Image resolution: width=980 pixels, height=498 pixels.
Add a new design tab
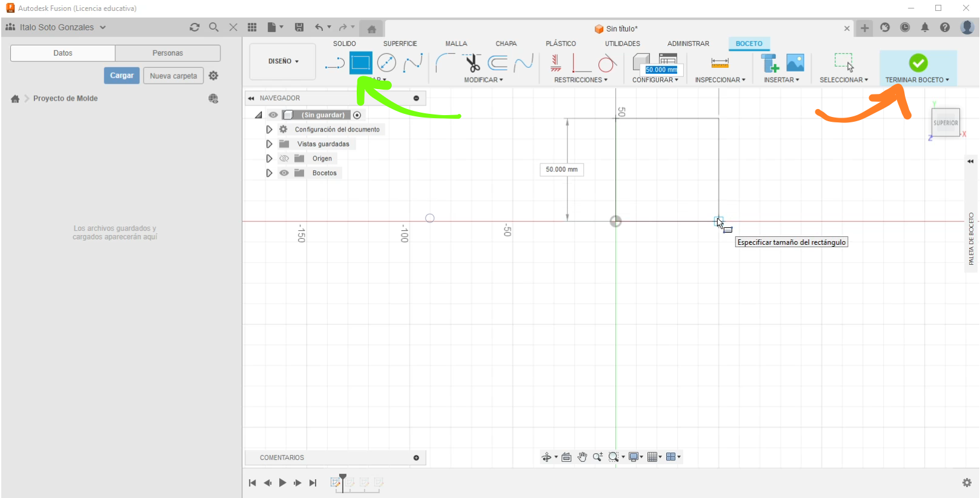coord(864,28)
